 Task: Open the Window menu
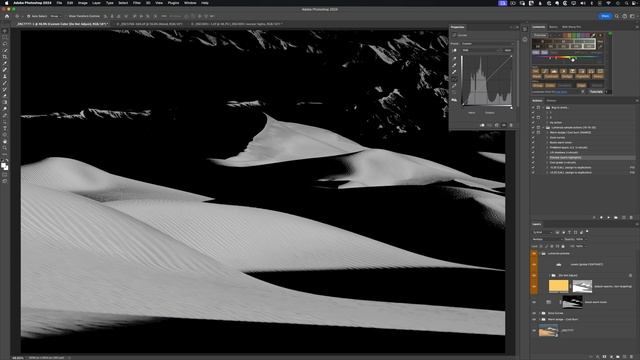190,3
